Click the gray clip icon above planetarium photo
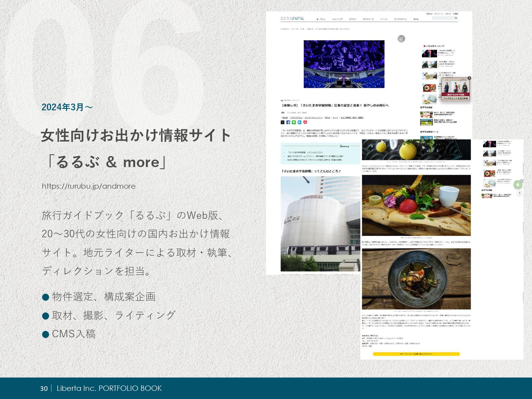The height and width of the screenshot is (399, 532). [401, 39]
